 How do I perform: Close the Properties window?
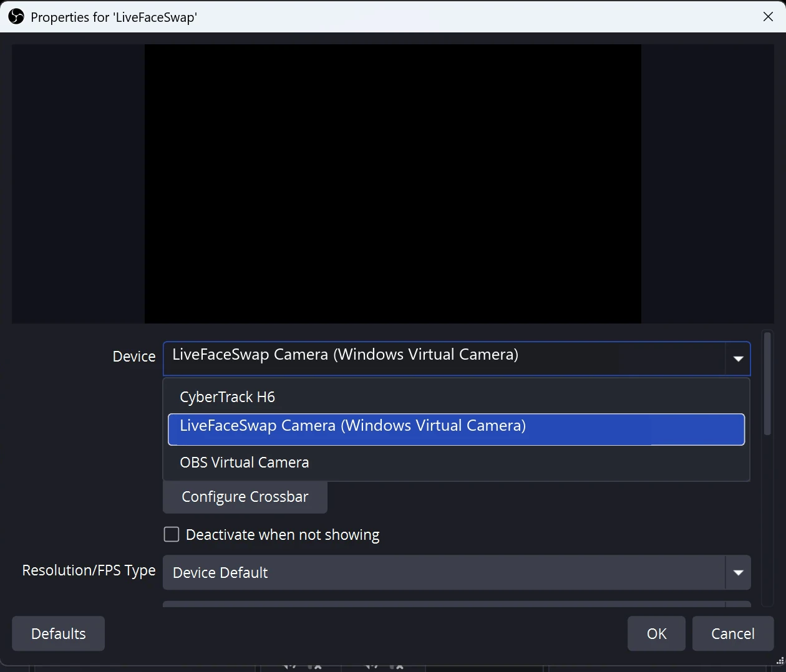point(769,17)
